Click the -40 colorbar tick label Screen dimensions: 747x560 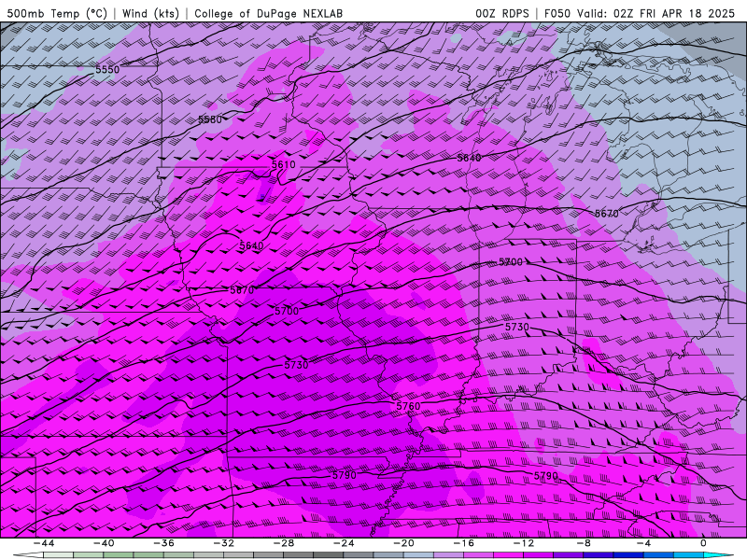click(104, 543)
